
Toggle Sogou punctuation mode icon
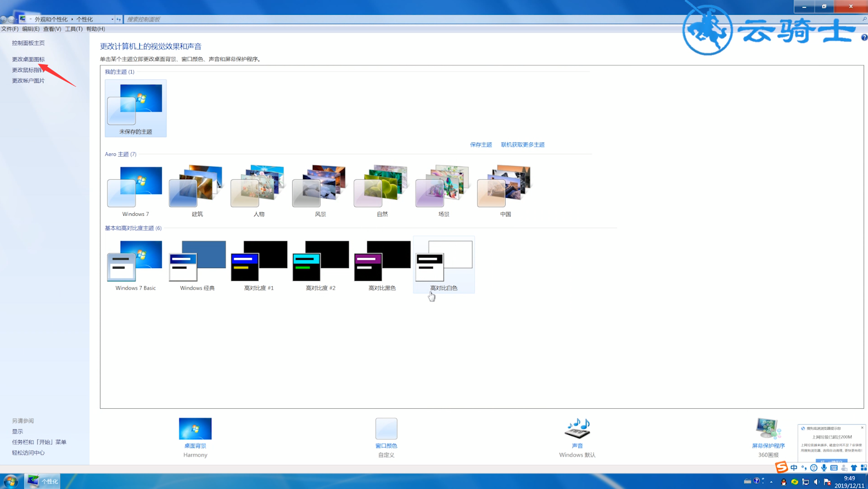tap(804, 468)
